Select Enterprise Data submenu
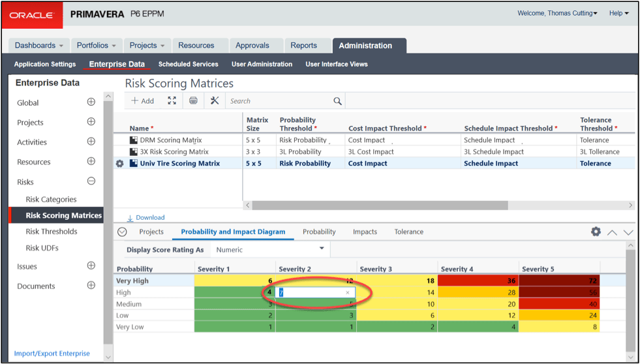 (117, 64)
